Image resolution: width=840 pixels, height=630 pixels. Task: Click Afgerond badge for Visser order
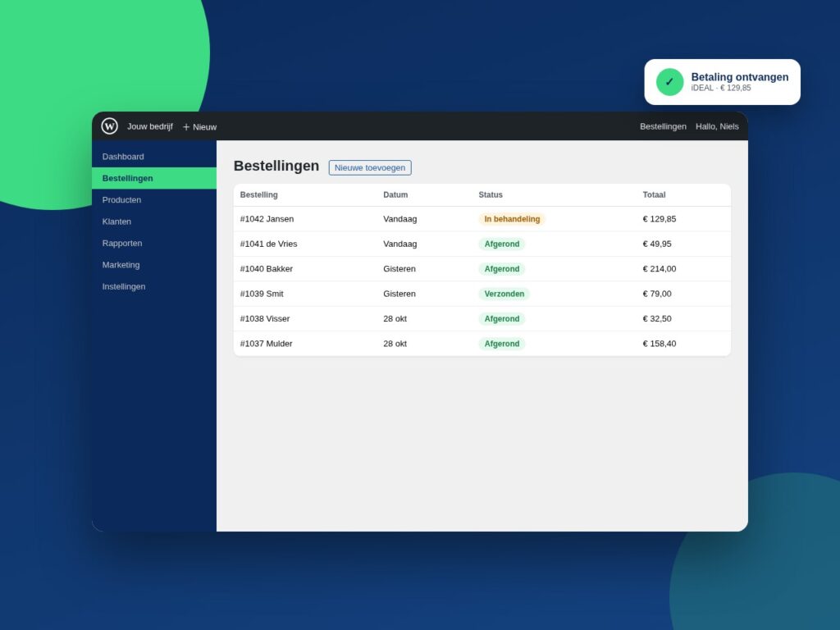(502, 319)
